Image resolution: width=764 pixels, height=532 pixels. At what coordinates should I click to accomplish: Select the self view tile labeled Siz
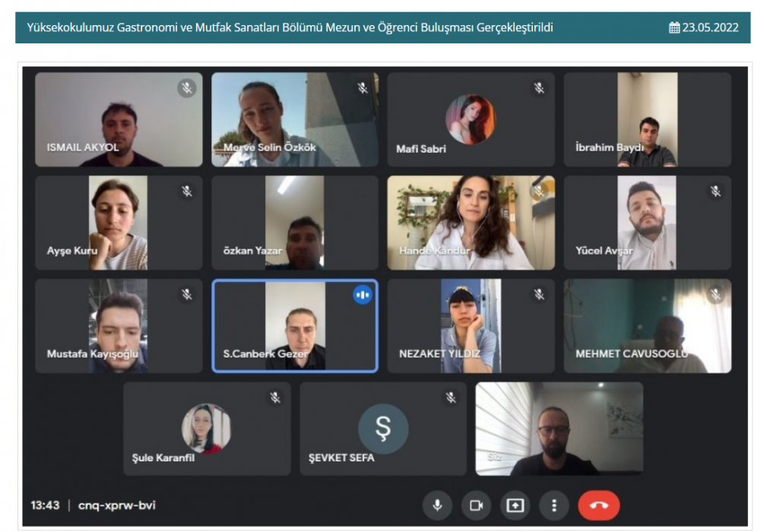click(560, 429)
